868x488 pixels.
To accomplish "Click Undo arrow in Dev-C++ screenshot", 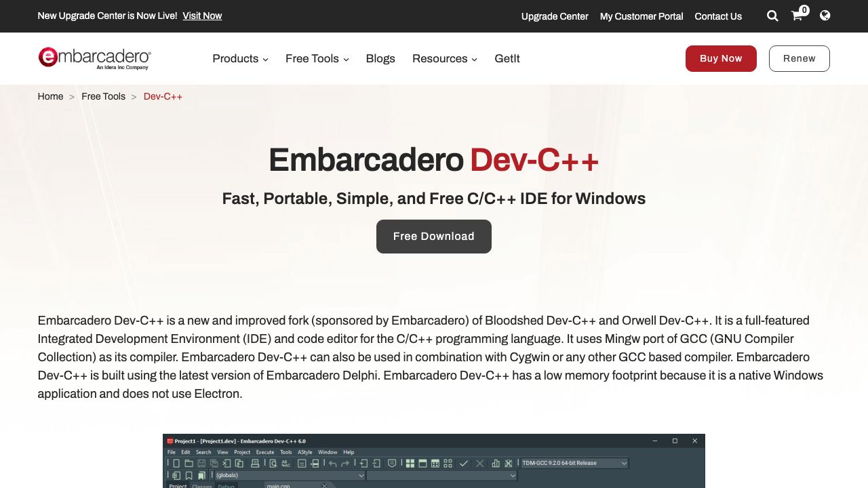I will (x=333, y=464).
